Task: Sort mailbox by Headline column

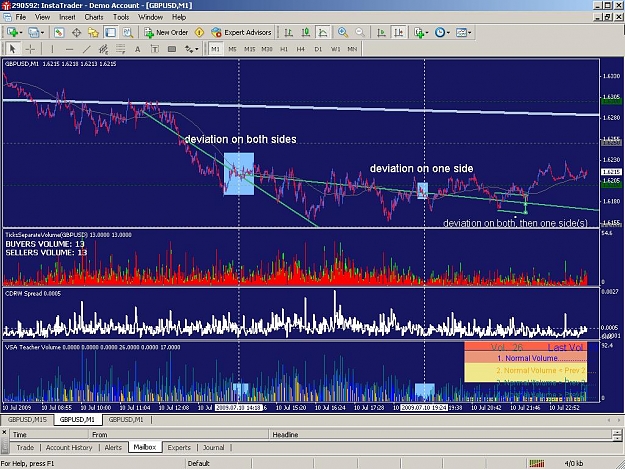Action: (440, 434)
